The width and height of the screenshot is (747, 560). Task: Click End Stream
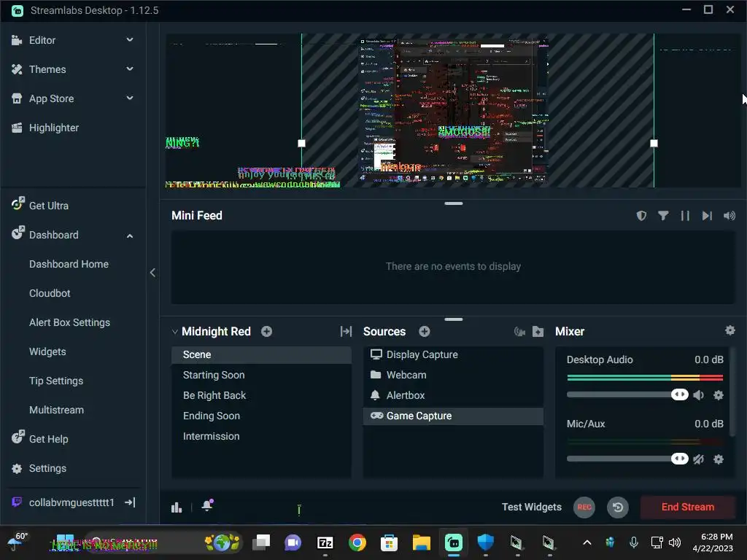click(x=687, y=507)
